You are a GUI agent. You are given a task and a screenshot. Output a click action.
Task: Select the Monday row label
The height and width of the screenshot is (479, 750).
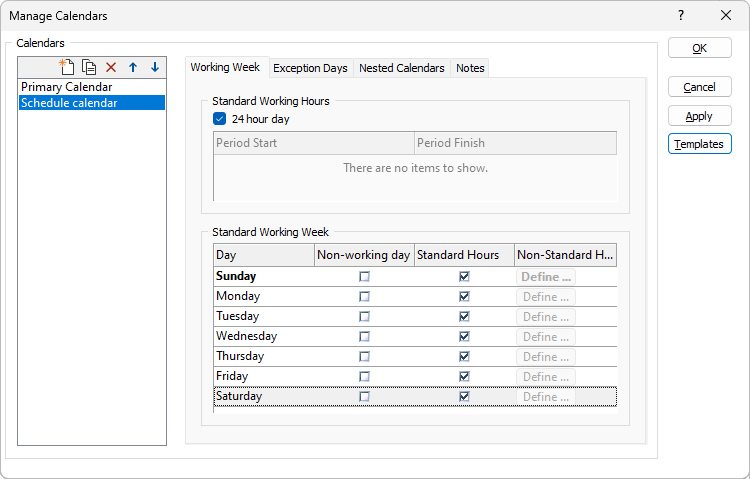(x=238, y=296)
